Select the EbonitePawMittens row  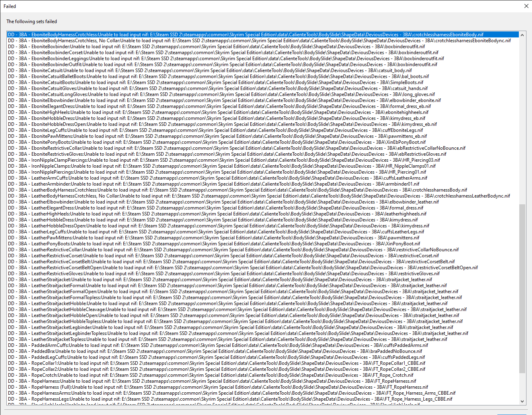pyautogui.click(x=263, y=136)
